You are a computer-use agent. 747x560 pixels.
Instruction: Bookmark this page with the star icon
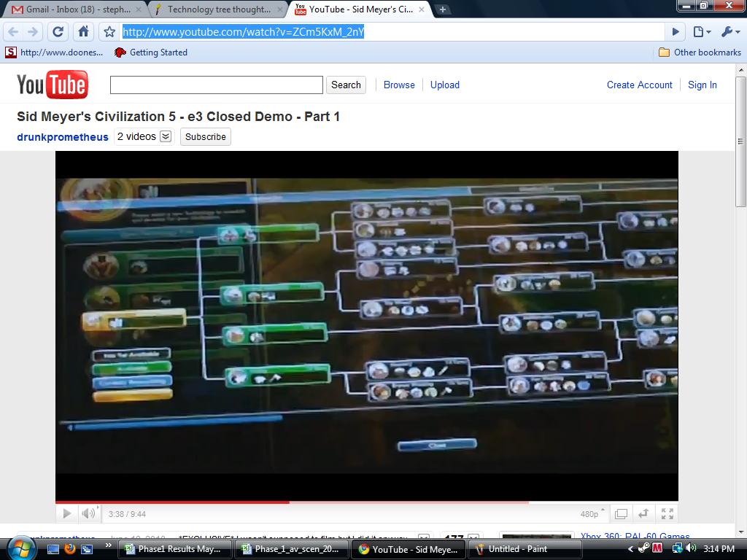click(109, 32)
